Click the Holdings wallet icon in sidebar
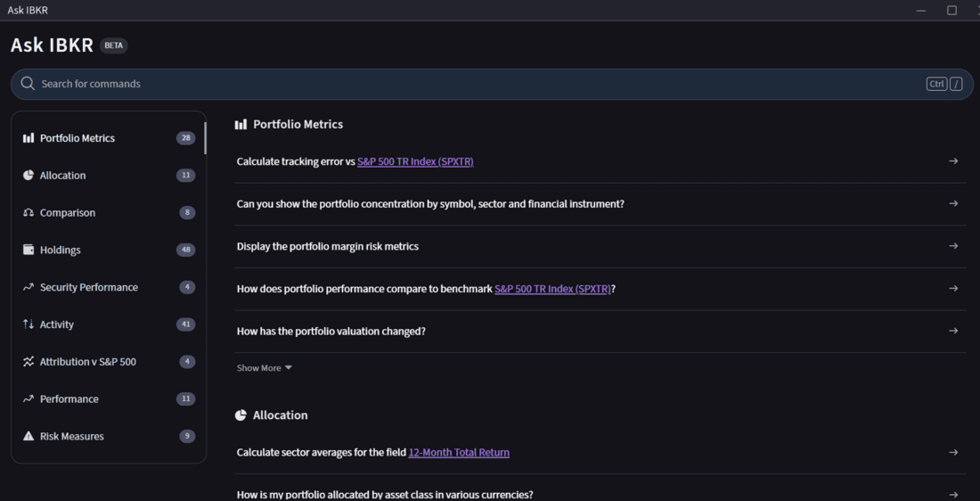 pos(29,250)
